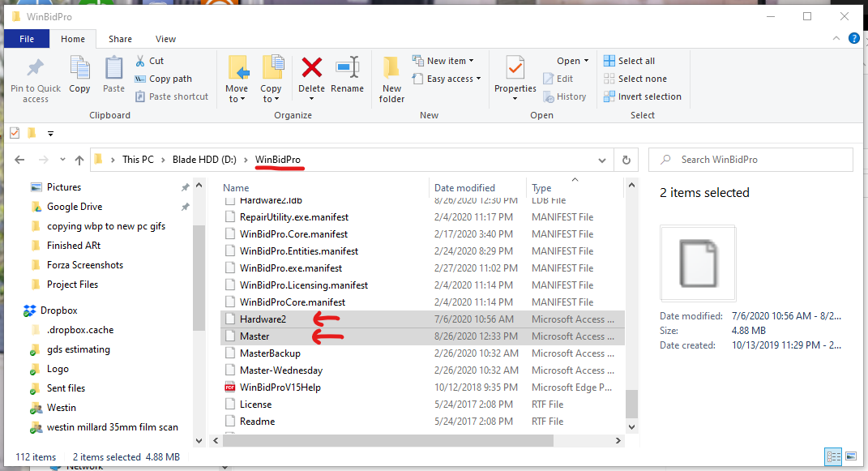Toggle checkbox for License RTF file
The height and width of the screenshot is (471, 868).
click(229, 405)
